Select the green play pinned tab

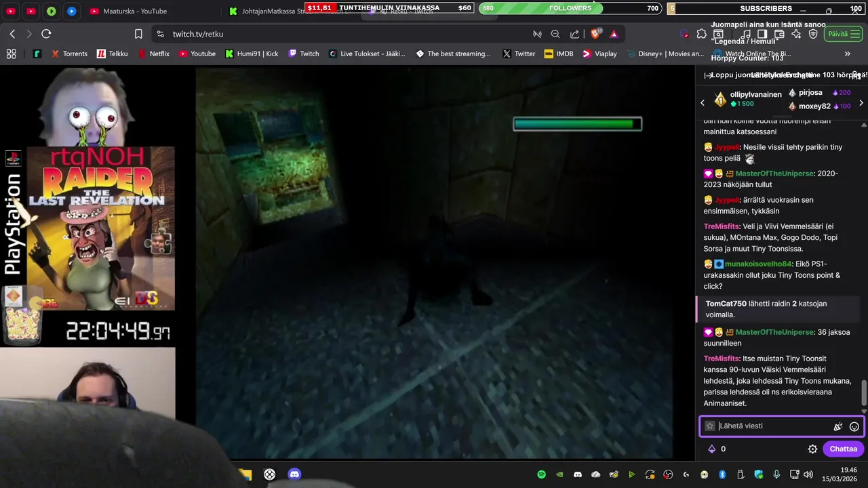[x=52, y=11]
